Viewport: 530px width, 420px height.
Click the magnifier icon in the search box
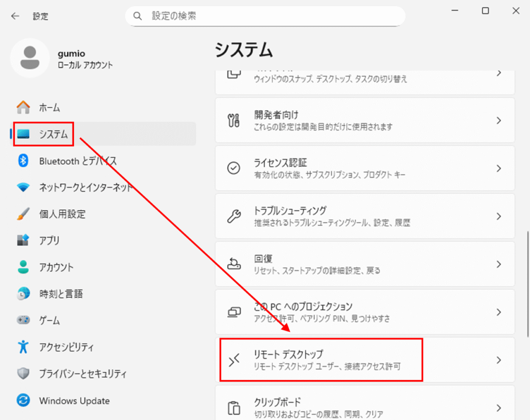pyautogui.click(x=138, y=16)
